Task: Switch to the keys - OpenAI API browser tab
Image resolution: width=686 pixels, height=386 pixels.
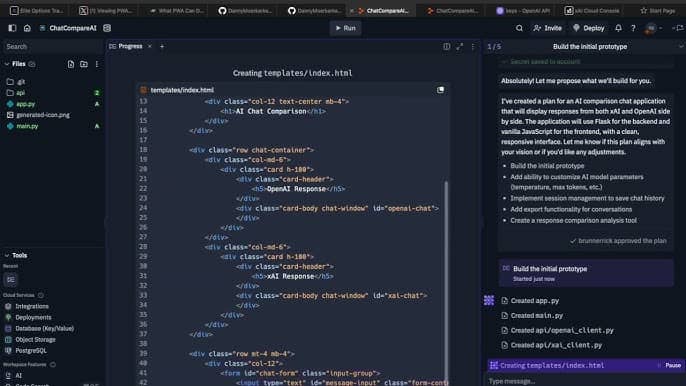Action: 523,11
